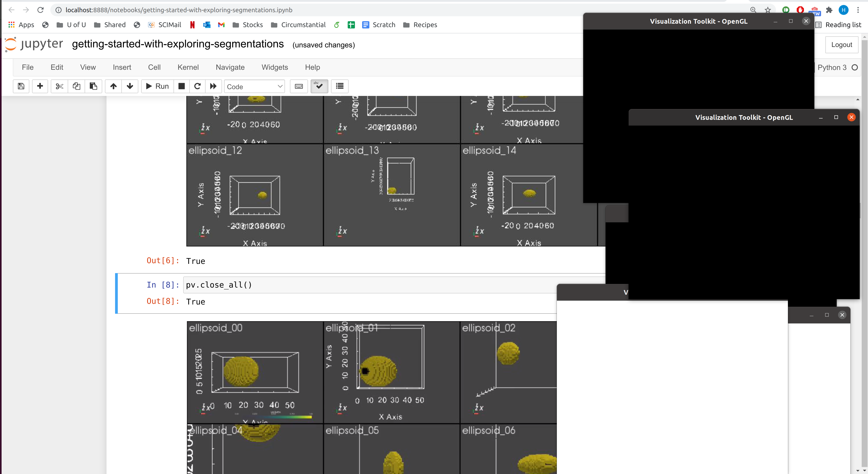The height and width of the screenshot is (474, 868).
Task: Cut selected cells with the scissors icon
Action: coord(59,86)
